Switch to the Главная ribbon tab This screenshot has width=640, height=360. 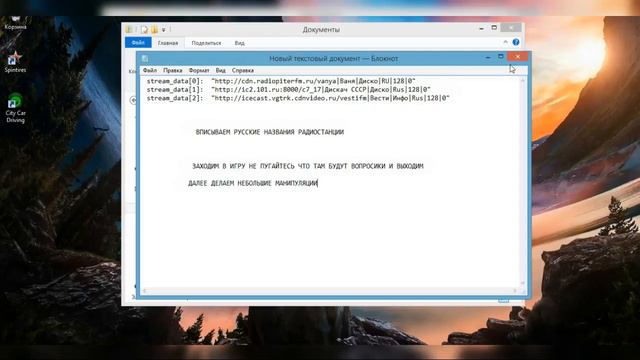coord(168,43)
